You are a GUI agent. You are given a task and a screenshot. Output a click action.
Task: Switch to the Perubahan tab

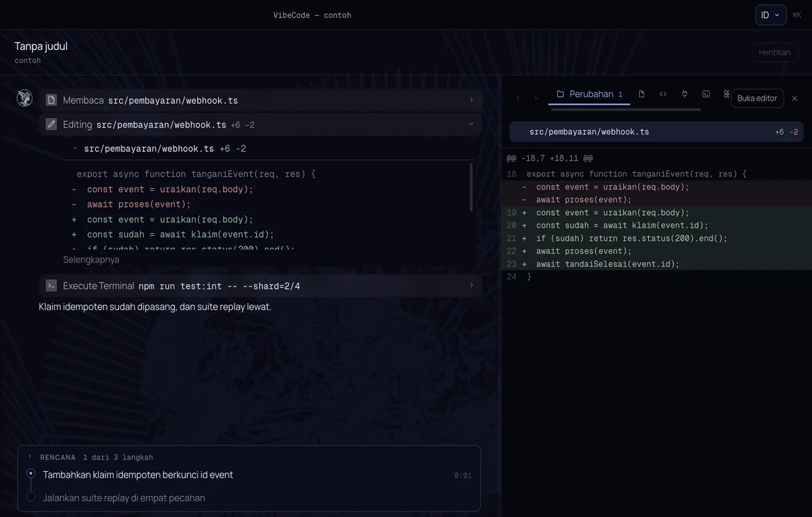[589, 94]
